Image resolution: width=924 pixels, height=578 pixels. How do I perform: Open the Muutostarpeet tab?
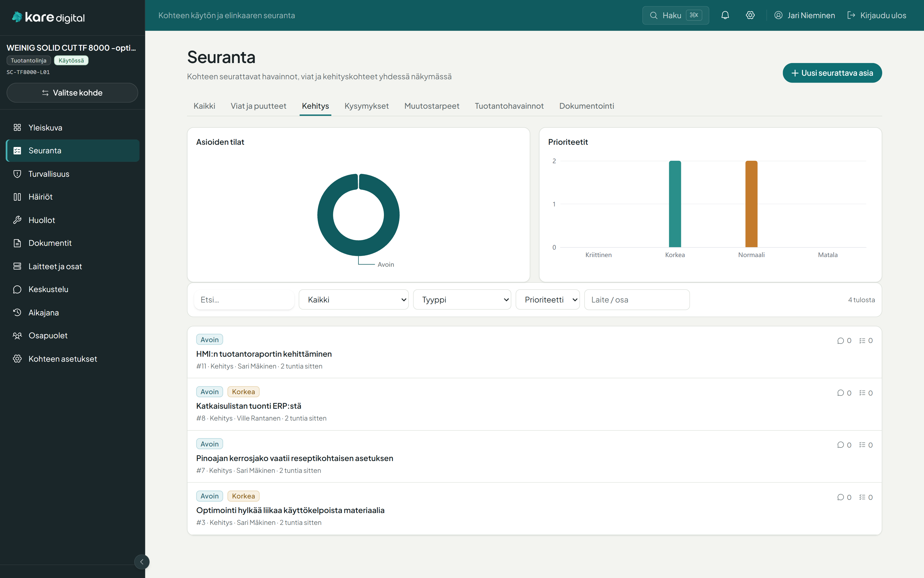point(432,106)
